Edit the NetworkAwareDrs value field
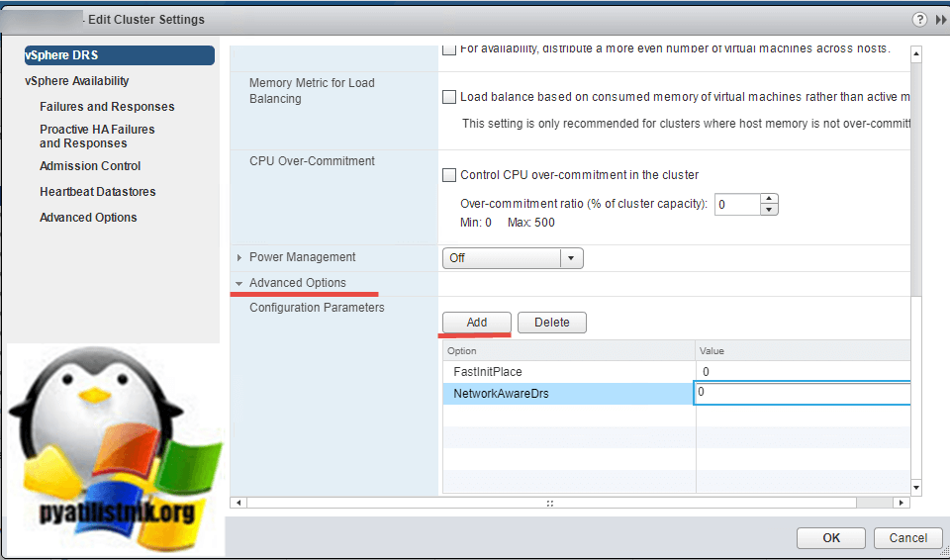 (803, 393)
